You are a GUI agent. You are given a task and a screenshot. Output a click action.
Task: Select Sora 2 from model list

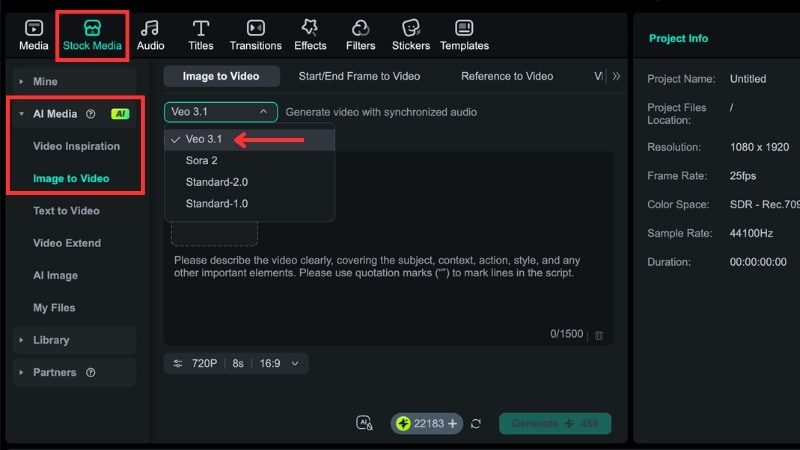point(249,161)
